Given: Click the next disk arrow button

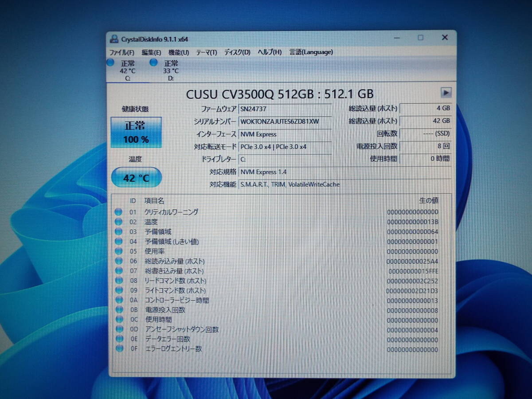Looking at the screenshot, I should pyautogui.click(x=446, y=93).
